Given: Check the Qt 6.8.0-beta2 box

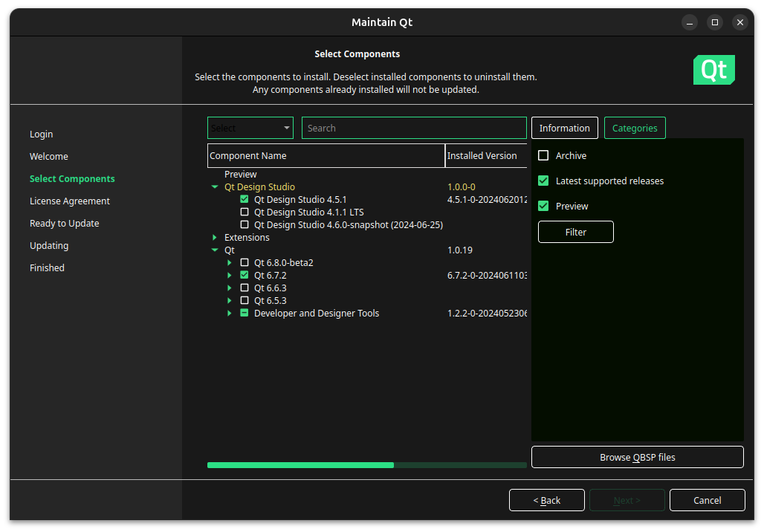Looking at the screenshot, I should click(244, 262).
